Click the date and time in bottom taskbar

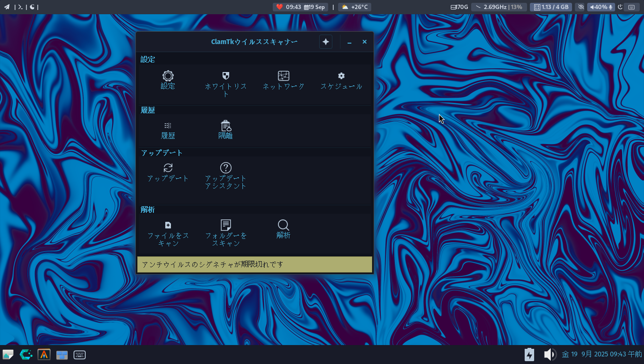(601, 355)
